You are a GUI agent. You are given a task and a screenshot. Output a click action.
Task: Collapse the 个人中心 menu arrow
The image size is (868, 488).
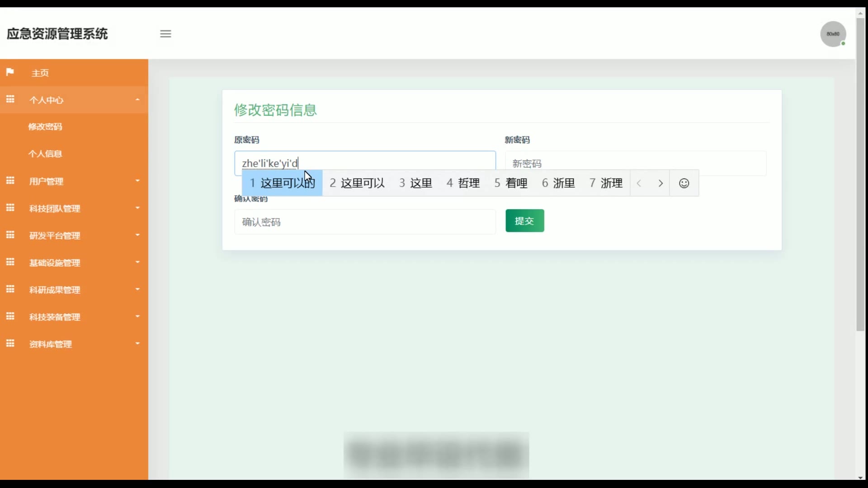[x=137, y=99]
